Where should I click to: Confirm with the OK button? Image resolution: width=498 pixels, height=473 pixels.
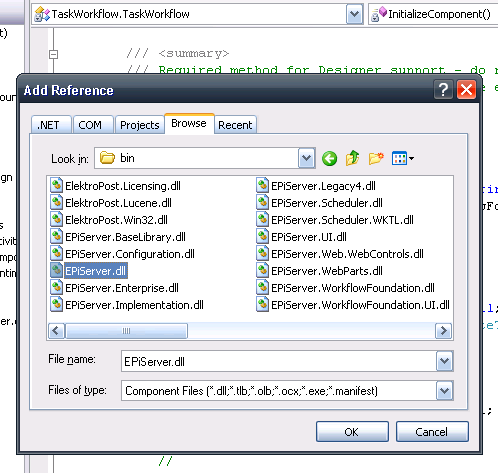click(x=352, y=432)
